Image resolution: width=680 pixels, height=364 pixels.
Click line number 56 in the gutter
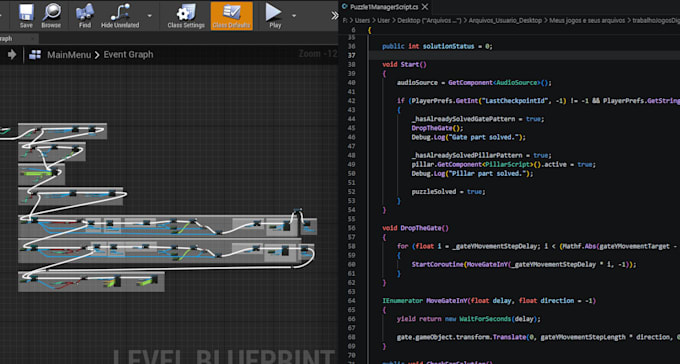click(351, 228)
